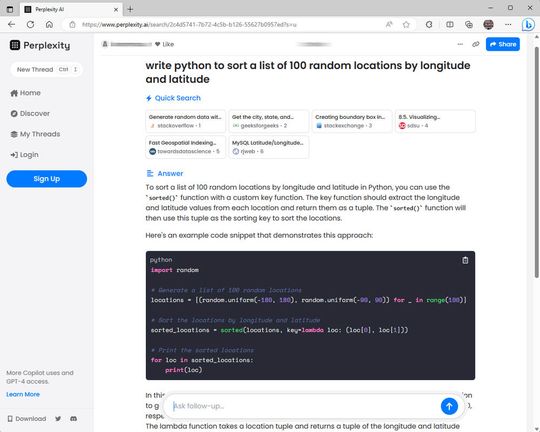
Task: Open the rjweb MySQL source card
Action: point(269,147)
